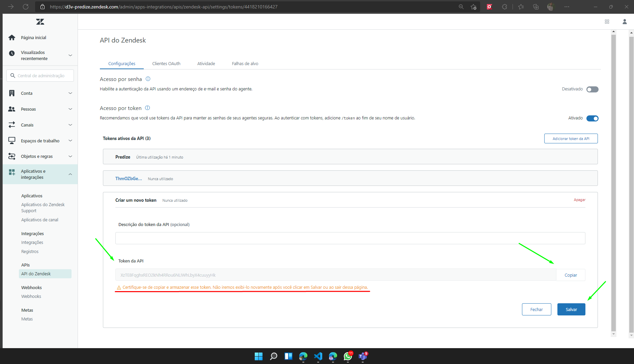Click the Salvar button
The height and width of the screenshot is (364, 634).
tap(571, 309)
